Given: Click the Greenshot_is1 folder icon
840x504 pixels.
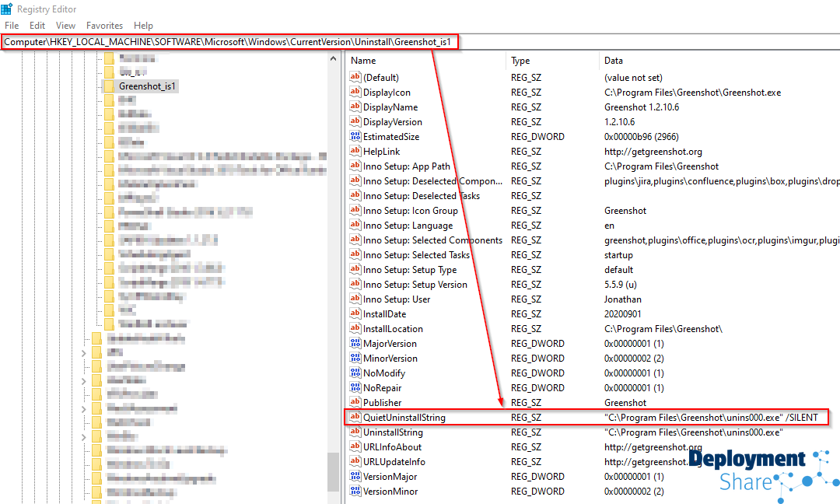Looking at the screenshot, I should (109, 86).
